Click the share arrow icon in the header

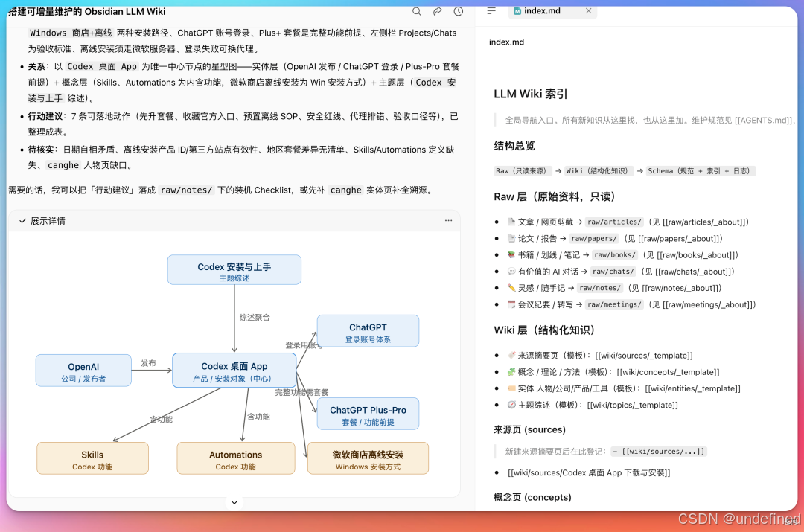pos(438,11)
